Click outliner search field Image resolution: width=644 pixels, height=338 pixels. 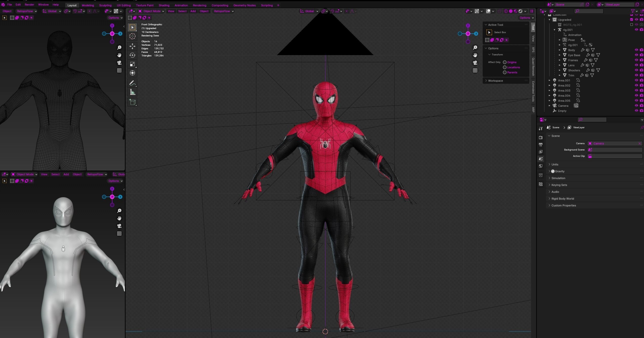589,11
